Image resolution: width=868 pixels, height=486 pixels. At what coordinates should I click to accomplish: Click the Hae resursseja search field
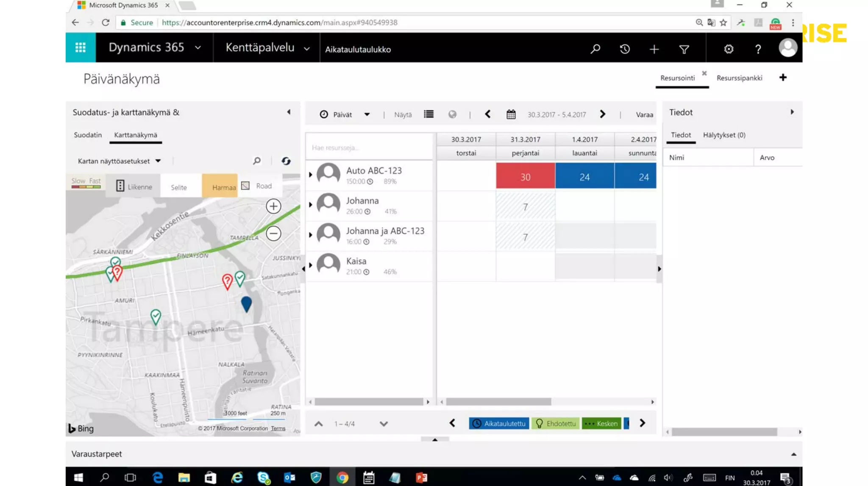point(369,147)
